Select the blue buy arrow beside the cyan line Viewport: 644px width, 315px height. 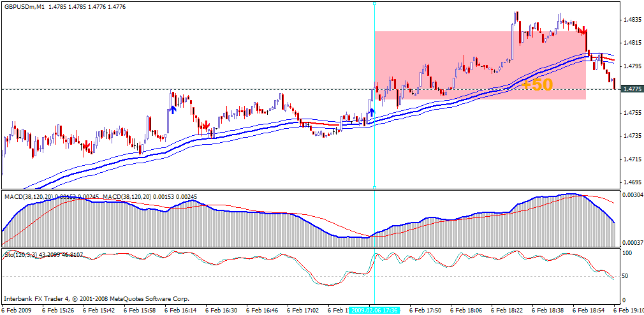372,112
